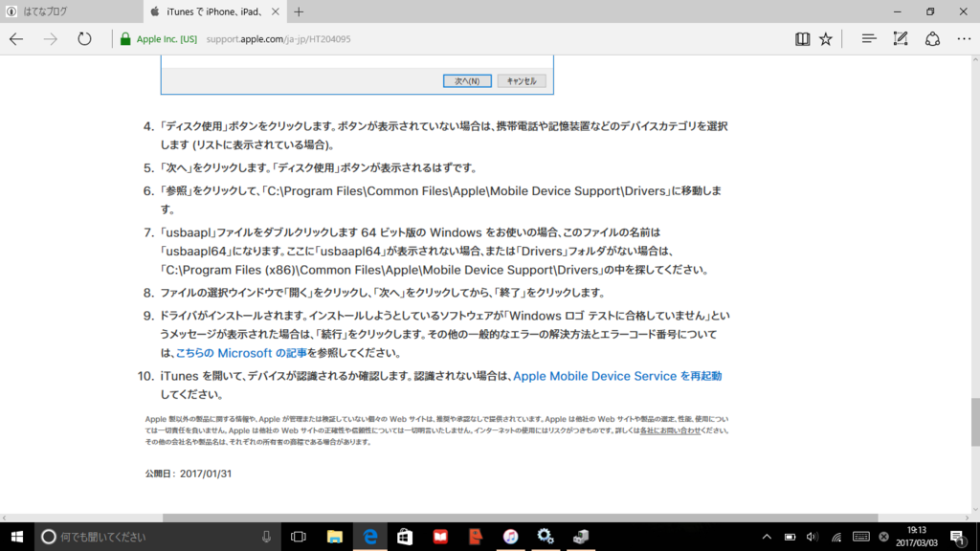Click the Cortana microphone icon

(x=266, y=537)
